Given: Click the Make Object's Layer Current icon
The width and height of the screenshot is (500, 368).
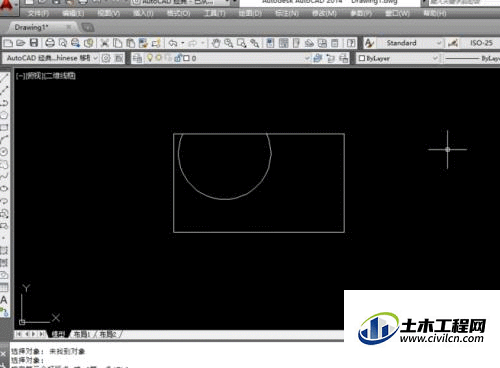Looking at the screenshot, I should tap(318, 58).
